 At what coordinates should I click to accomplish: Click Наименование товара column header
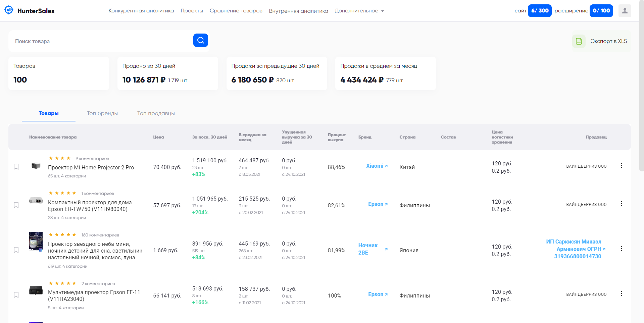[x=53, y=137]
